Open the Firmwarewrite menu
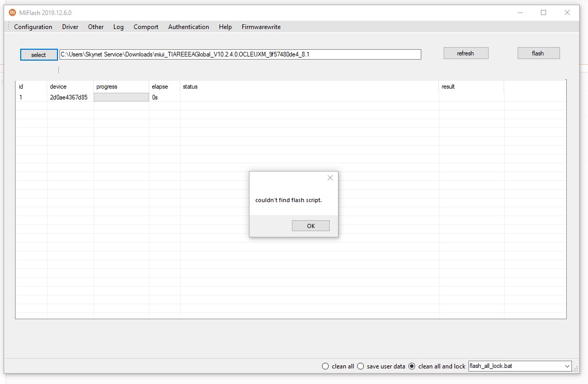 pos(261,27)
